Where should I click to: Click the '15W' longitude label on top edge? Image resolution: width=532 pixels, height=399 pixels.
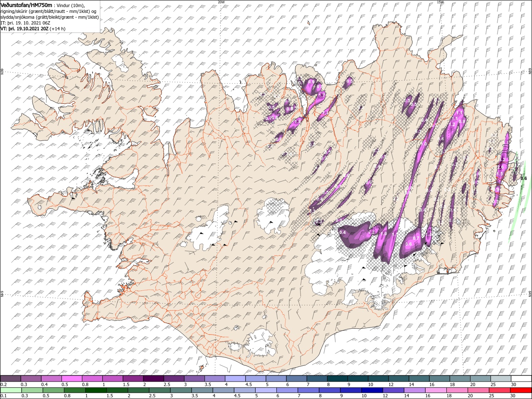coord(440,2)
